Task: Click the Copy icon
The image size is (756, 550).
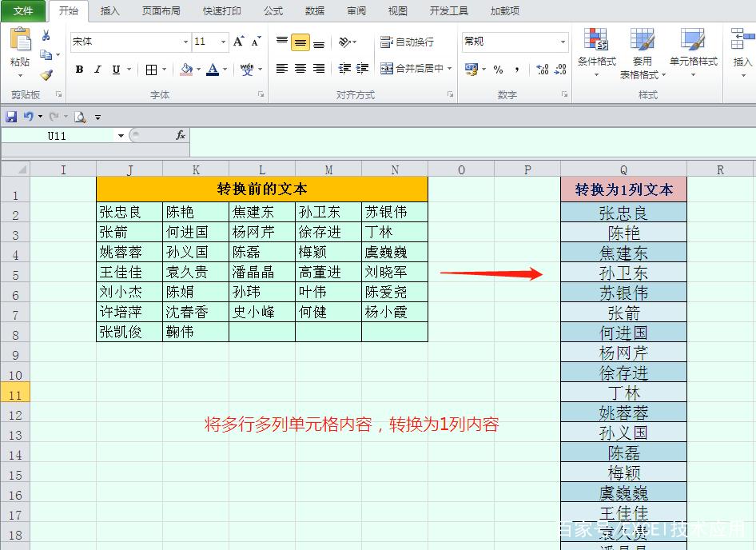Action: point(46,55)
